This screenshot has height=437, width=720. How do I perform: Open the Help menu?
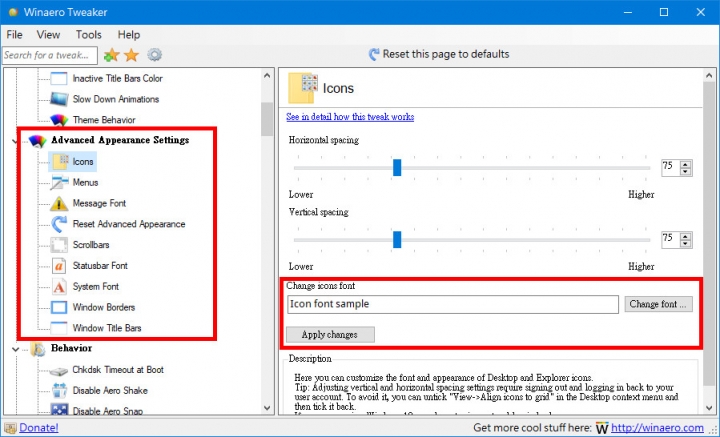129,35
